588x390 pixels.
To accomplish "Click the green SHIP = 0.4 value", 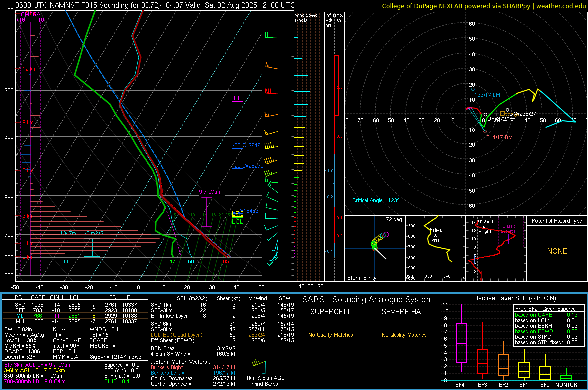I will point(117,381).
